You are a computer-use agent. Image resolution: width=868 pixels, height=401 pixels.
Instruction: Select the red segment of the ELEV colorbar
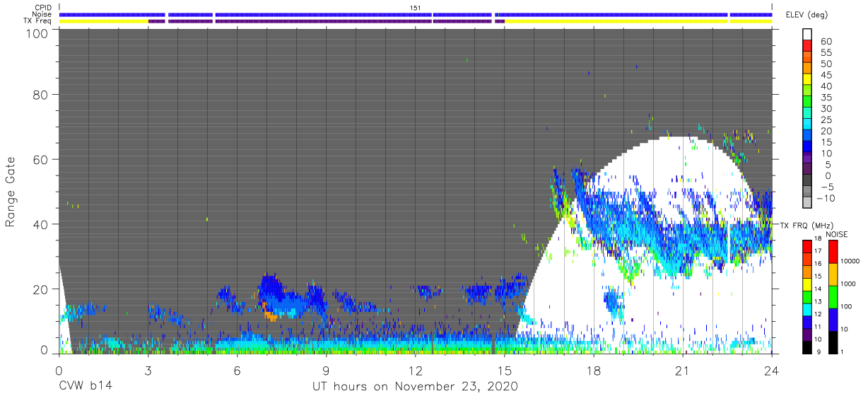tap(807, 46)
